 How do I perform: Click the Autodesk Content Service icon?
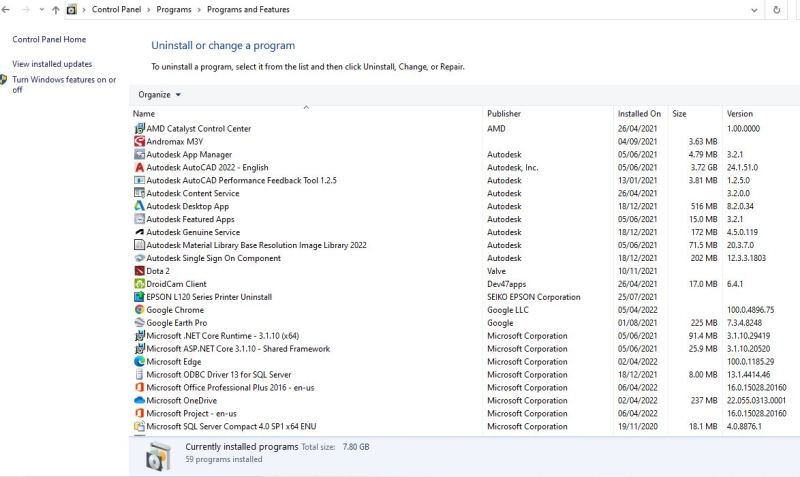139,193
